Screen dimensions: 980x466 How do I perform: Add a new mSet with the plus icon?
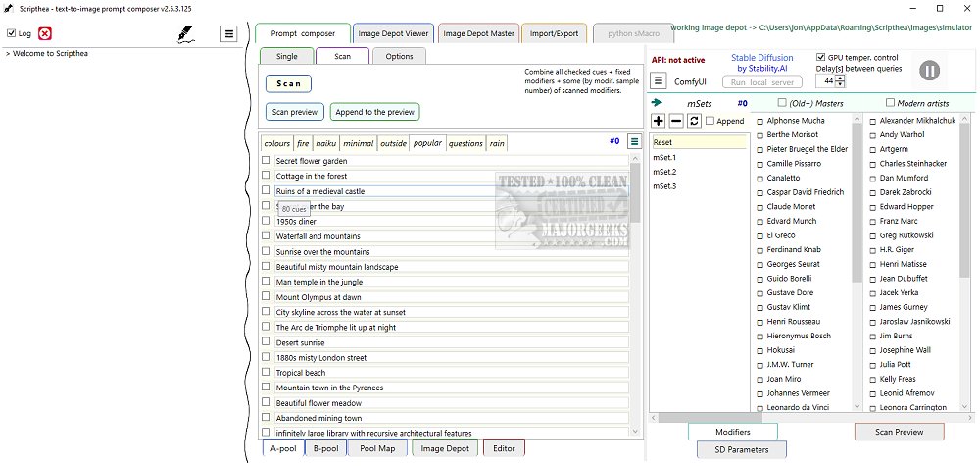[x=659, y=121]
